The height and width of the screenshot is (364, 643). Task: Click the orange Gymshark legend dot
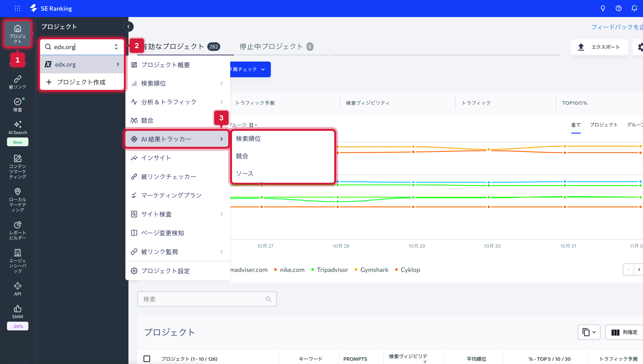click(356, 270)
